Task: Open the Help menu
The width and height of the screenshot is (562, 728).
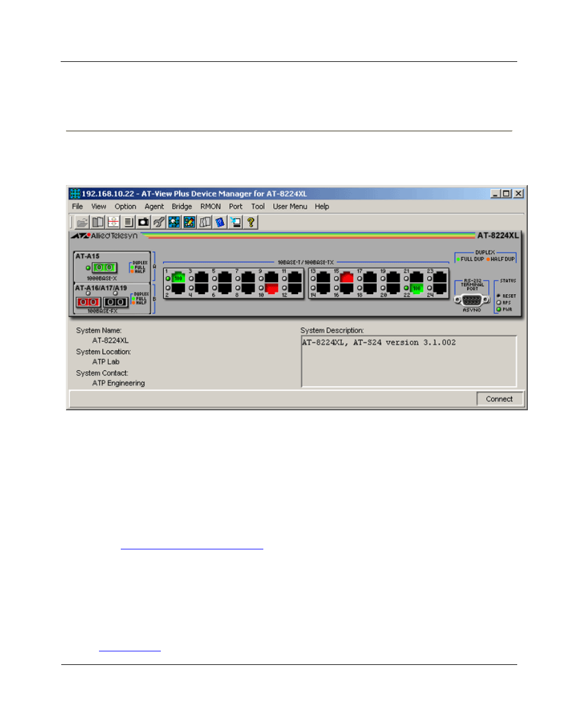Action: 322,207
